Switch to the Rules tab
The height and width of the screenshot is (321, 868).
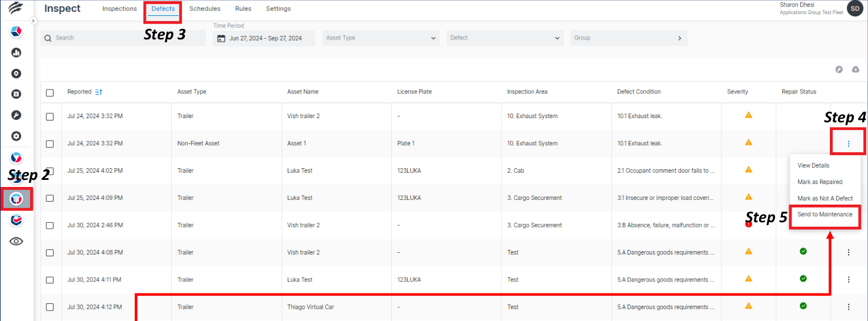pyautogui.click(x=243, y=9)
